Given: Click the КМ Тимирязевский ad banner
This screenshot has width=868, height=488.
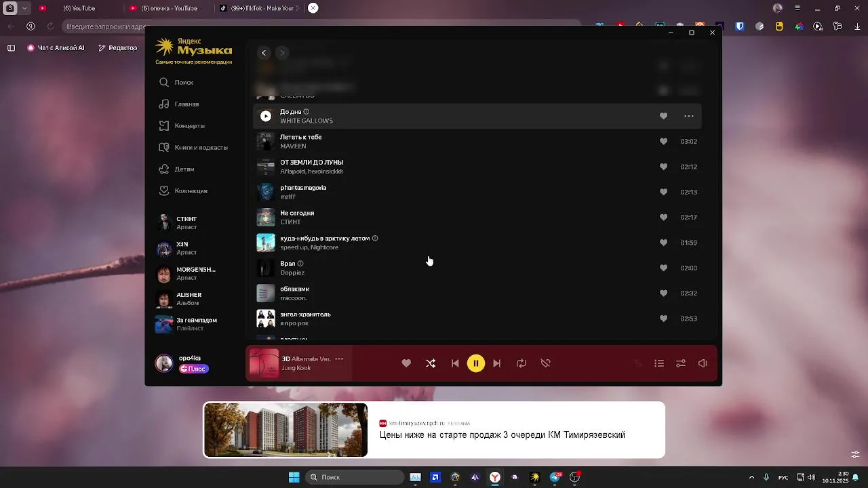Looking at the screenshot, I should point(434,430).
